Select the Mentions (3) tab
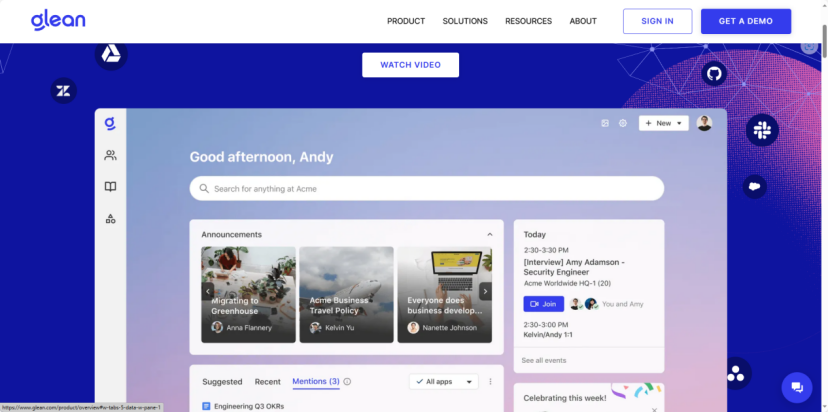 pyautogui.click(x=316, y=381)
